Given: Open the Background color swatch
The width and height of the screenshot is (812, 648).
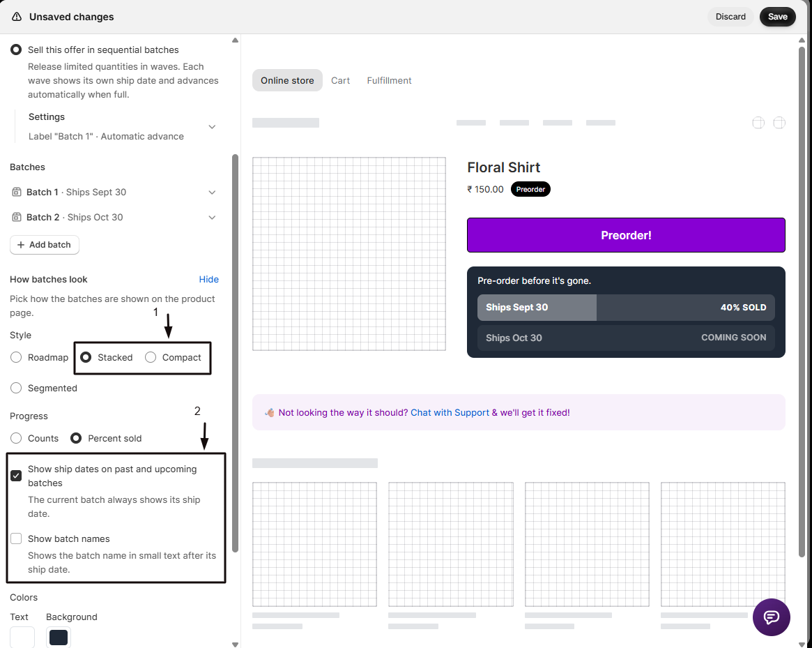Looking at the screenshot, I should click(59, 637).
